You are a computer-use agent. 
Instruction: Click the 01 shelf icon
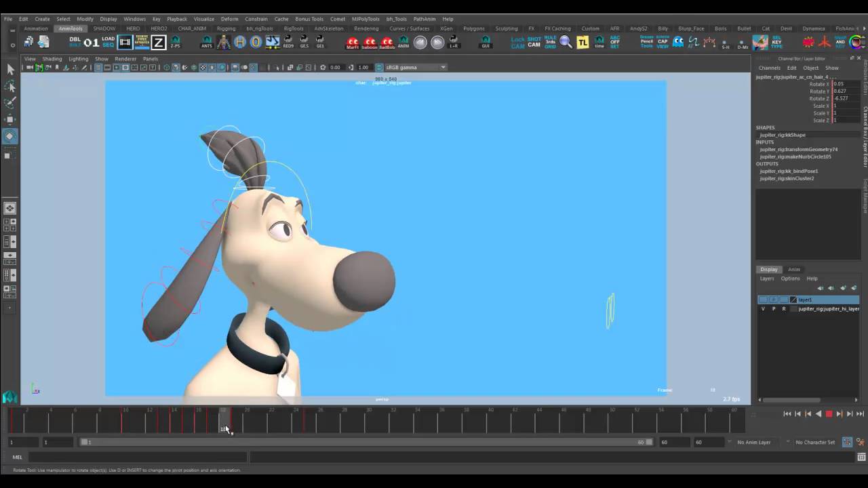pyautogui.click(x=92, y=42)
